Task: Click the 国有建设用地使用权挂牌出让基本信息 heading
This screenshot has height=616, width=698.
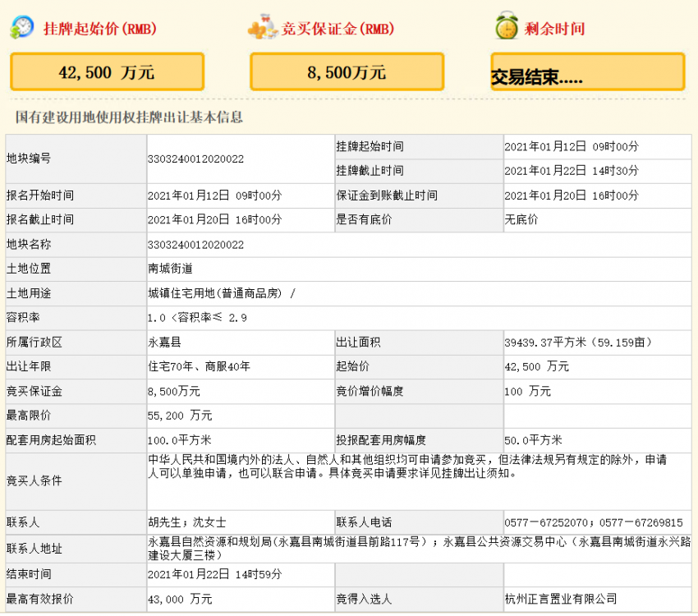Action: coord(129,117)
